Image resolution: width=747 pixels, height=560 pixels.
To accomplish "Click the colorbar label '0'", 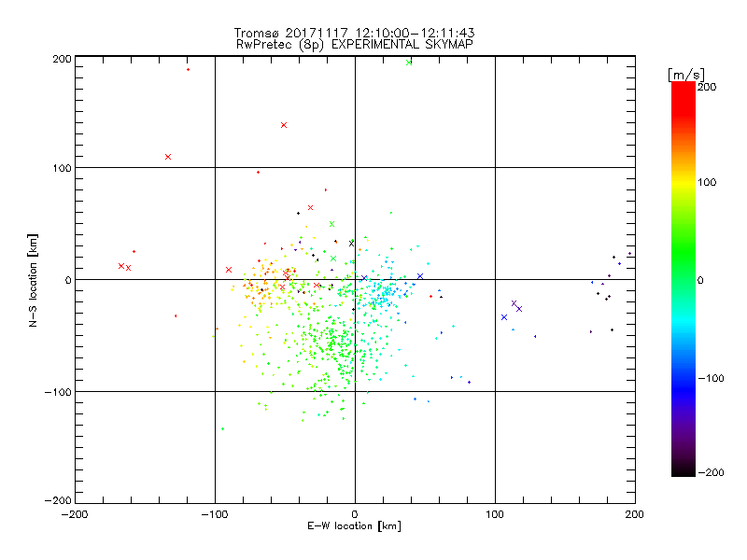I will click(x=700, y=280).
